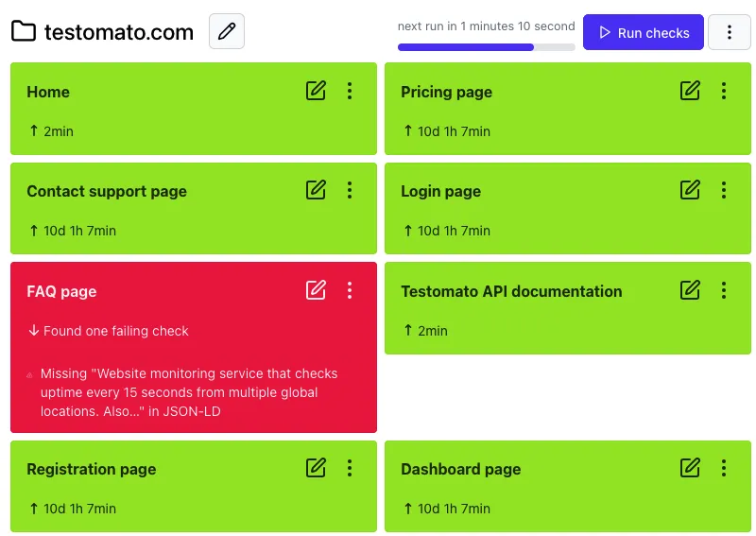
Task: Click the API documentation '2min' uptime text
Action: coord(433,331)
